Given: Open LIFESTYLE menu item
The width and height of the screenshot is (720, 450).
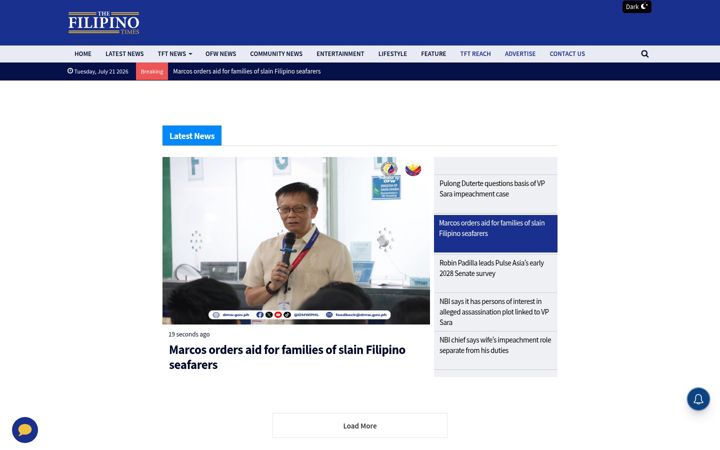Looking at the screenshot, I should 393,54.
